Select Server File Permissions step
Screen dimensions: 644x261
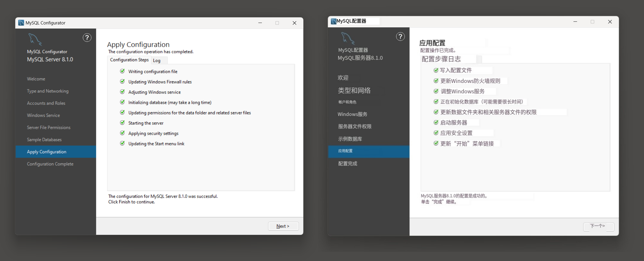coord(49,127)
